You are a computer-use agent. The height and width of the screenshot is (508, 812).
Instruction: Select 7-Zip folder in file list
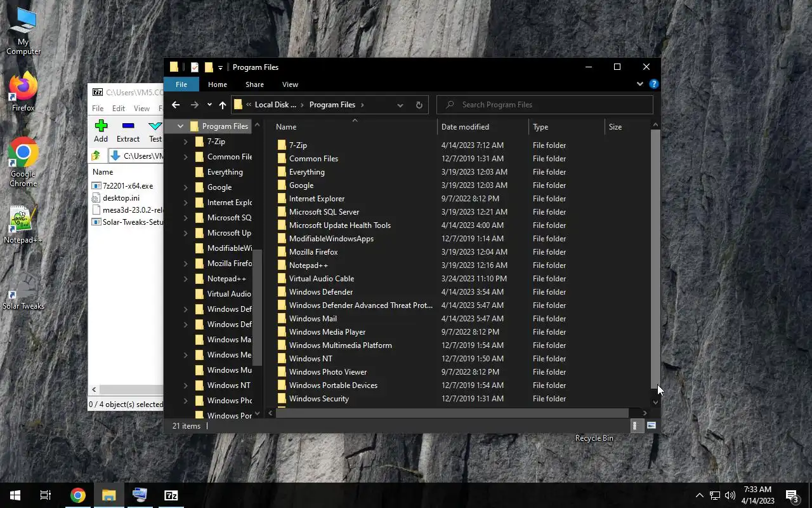298,145
